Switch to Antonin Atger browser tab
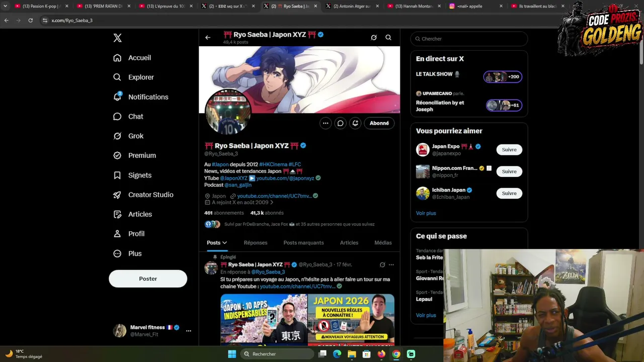This screenshot has height=362, width=644. (352, 6)
